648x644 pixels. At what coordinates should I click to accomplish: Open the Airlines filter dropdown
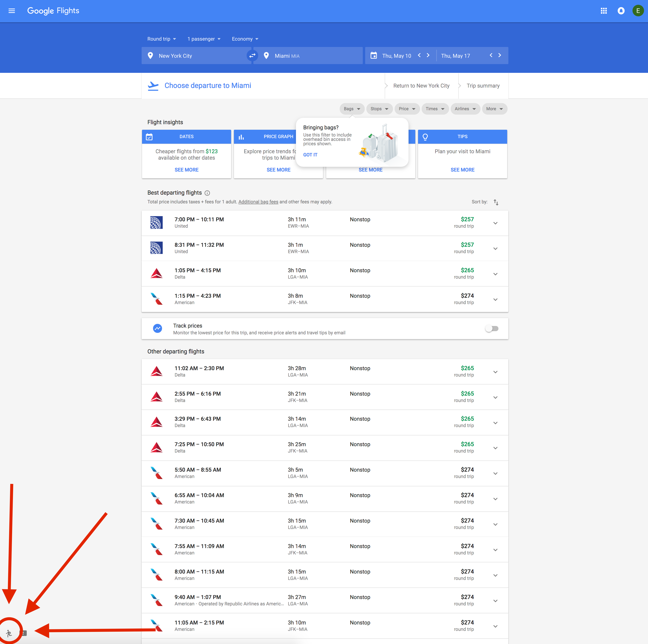465,109
